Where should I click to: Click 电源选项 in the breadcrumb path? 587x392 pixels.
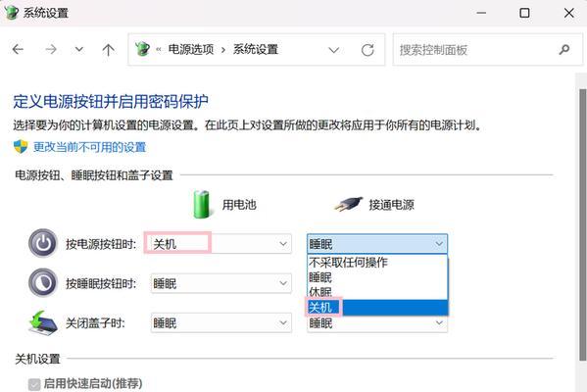(191, 49)
